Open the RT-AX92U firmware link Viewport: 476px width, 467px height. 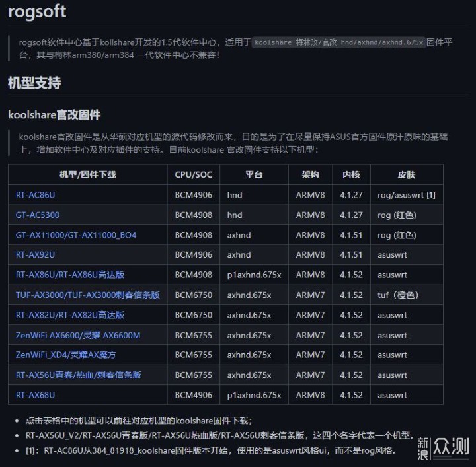point(35,255)
